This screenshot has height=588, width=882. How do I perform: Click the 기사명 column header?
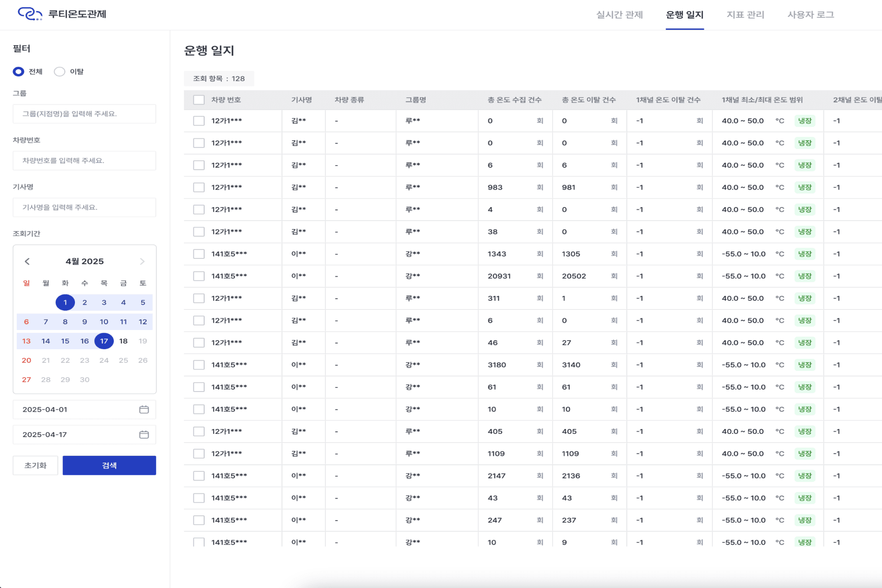(302, 100)
